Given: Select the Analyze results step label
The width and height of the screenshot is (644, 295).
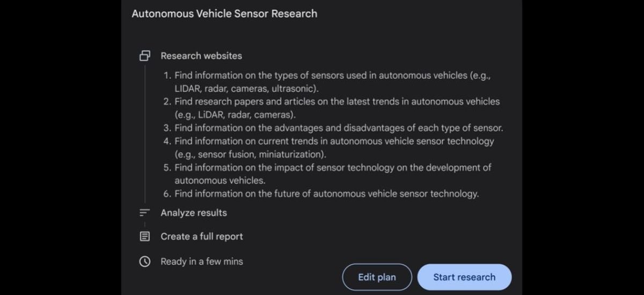Looking at the screenshot, I should pos(194,213).
